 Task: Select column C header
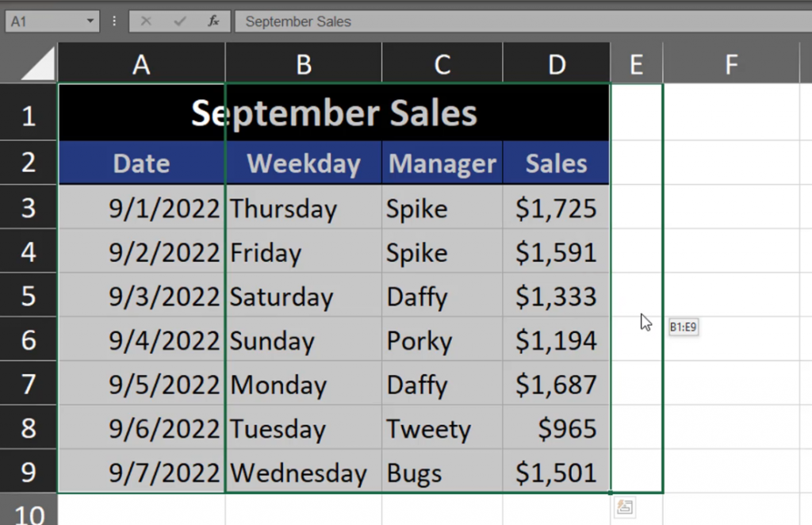[442, 64]
